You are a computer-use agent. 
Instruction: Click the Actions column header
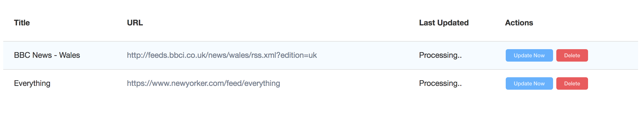519,23
